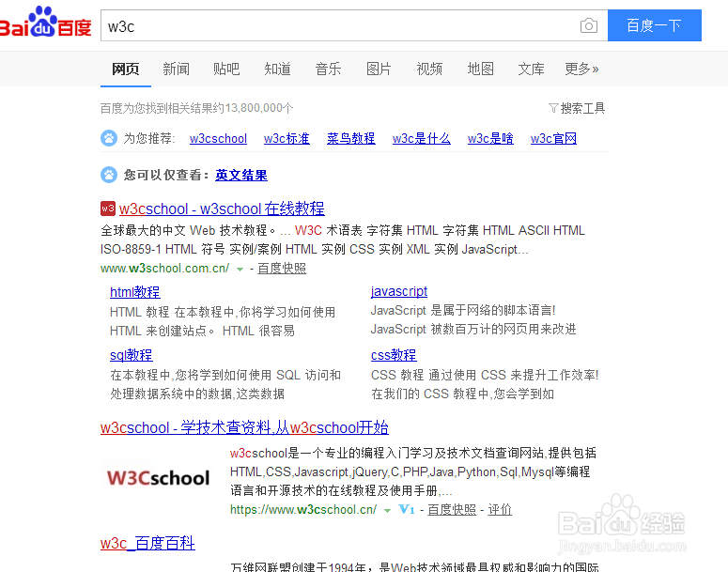Expand dropdown arrow after https://www.w3cschool.cn/
The image size is (728, 572).
(387, 510)
